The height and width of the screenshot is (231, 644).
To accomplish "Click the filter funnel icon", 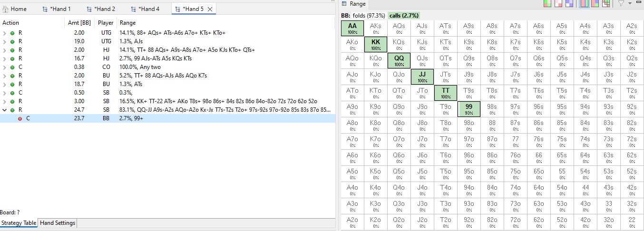I will coord(621,4).
